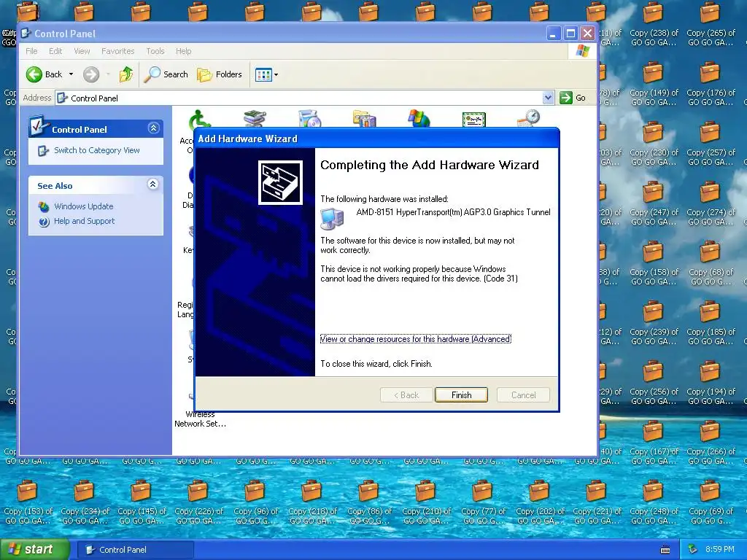Viewport: 747px width, 560px height.
Task: Select desktop icon Copy (167) of GO GO GA
Action: [x=653, y=443]
